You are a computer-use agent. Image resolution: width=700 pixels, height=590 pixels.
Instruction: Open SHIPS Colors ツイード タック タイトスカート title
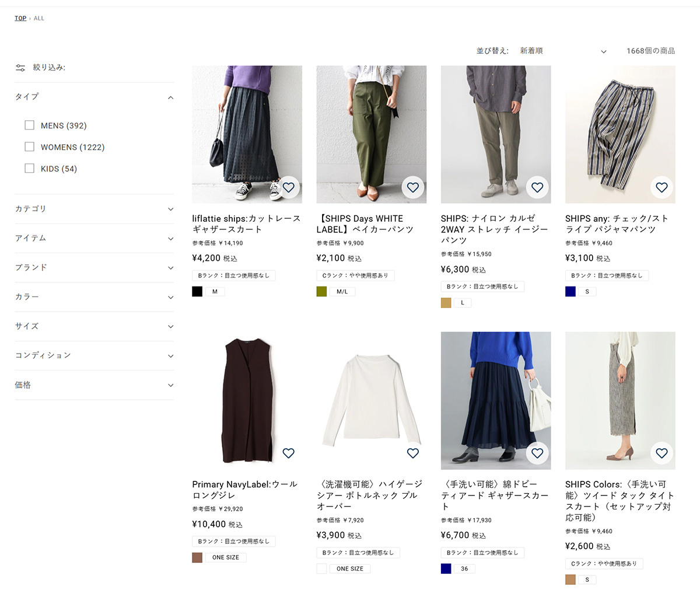pos(619,501)
